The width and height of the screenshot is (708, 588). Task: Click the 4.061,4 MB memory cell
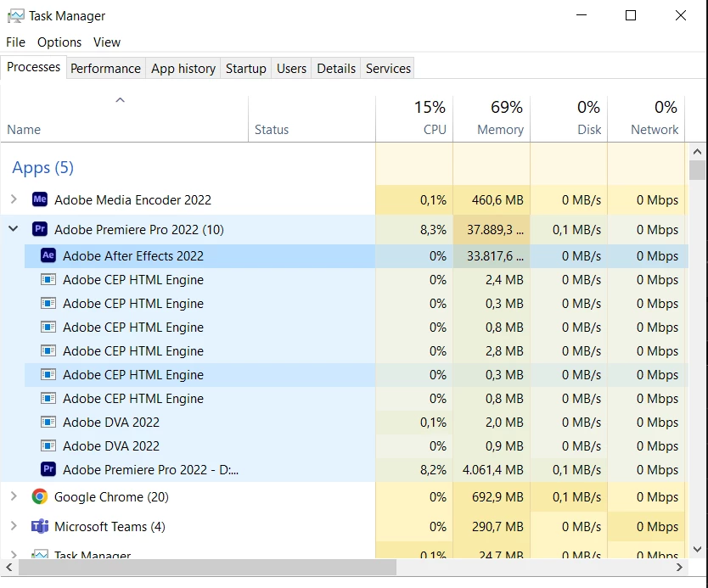pos(492,470)
